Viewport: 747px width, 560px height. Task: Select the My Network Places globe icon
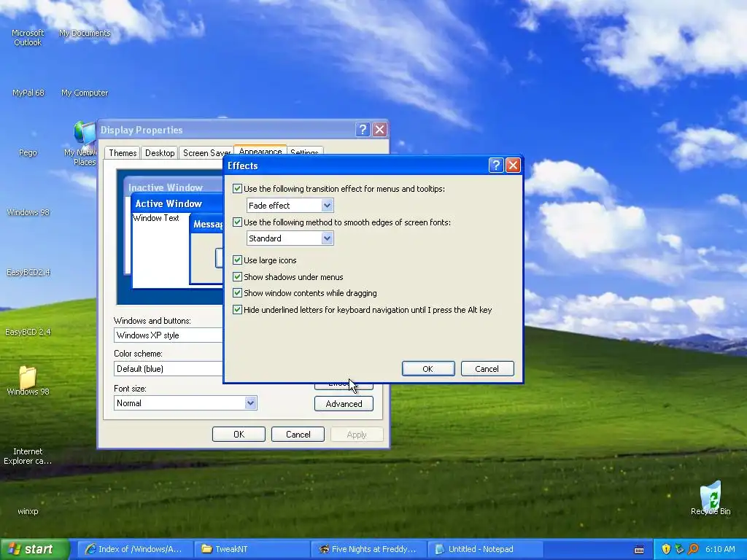84,133
